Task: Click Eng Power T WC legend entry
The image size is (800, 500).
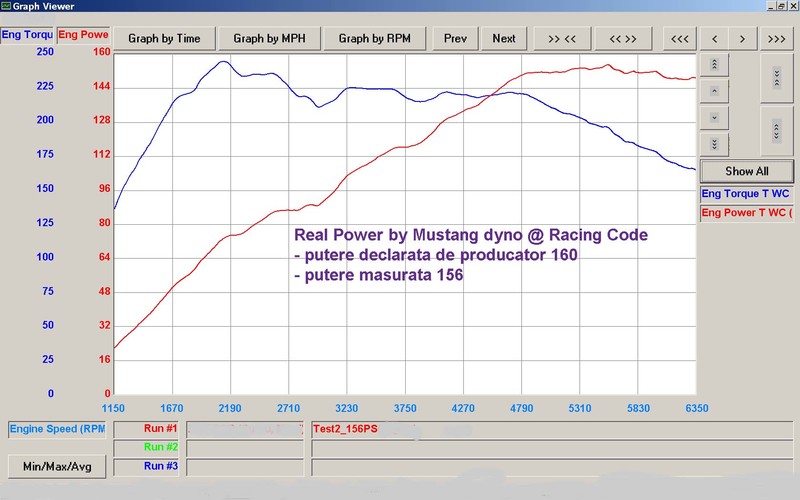Action: tap(746, 213)
